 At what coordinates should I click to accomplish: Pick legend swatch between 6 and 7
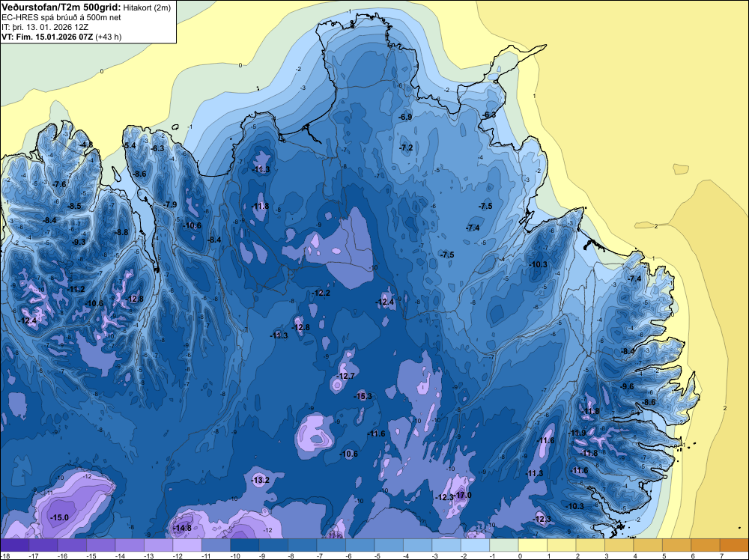click(x=706, y=545)
